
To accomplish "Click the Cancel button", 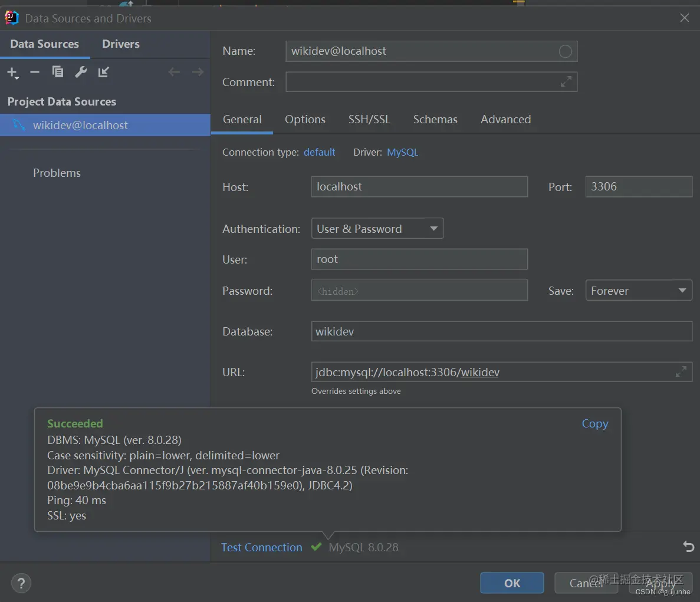I will point(586,583).
